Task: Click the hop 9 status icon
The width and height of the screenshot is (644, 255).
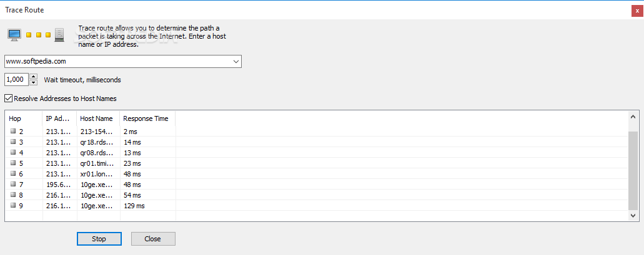Action: (12, 206)
